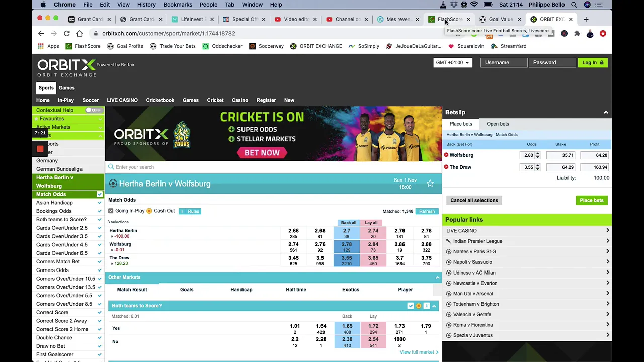Image resolution: width=644 pixels, height=362 pixels.
Task: Open the ORBIT EXCHANGE bookmark
Action: coord(316,46)
